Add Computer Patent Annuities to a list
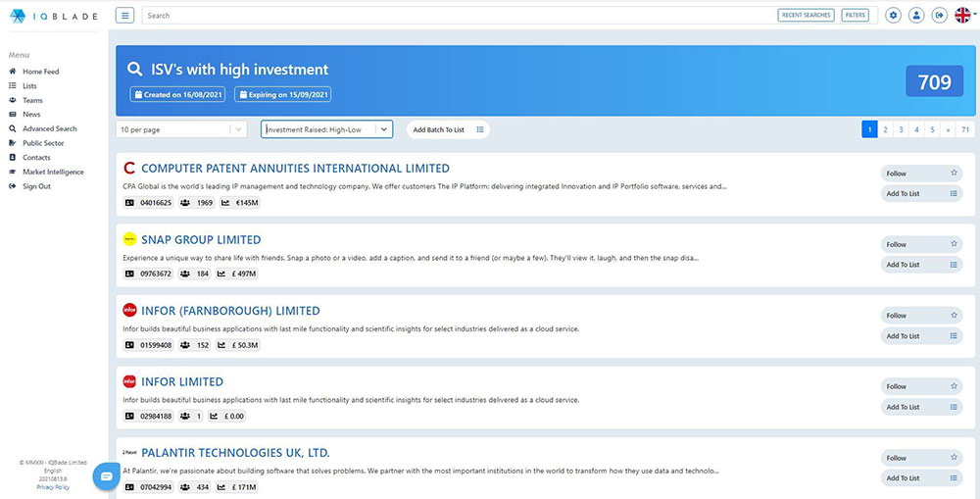The image size is (980, 499). point(921,193)
